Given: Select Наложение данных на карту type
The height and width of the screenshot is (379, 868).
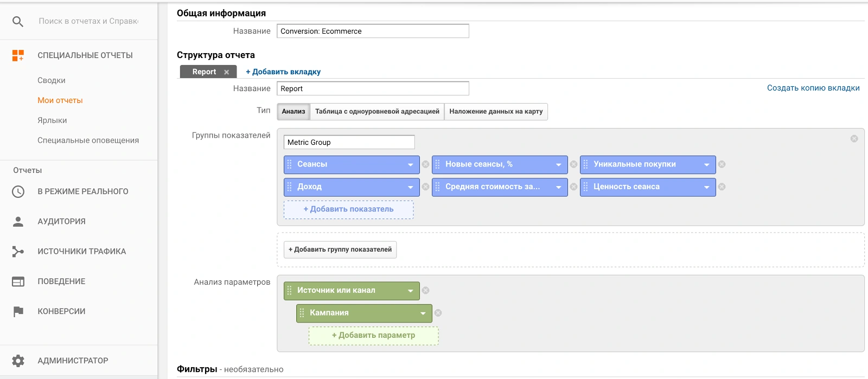Looking at the screenshot, I should pyautogui.click(x=496, y=112).
